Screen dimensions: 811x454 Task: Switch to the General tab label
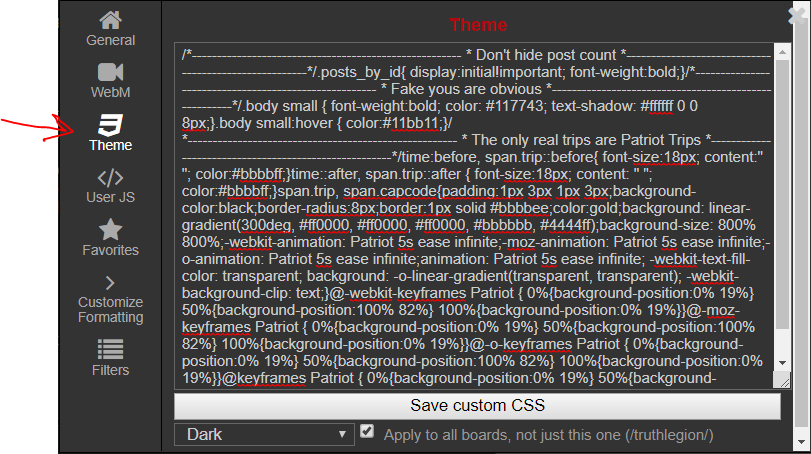pos(110,40)
